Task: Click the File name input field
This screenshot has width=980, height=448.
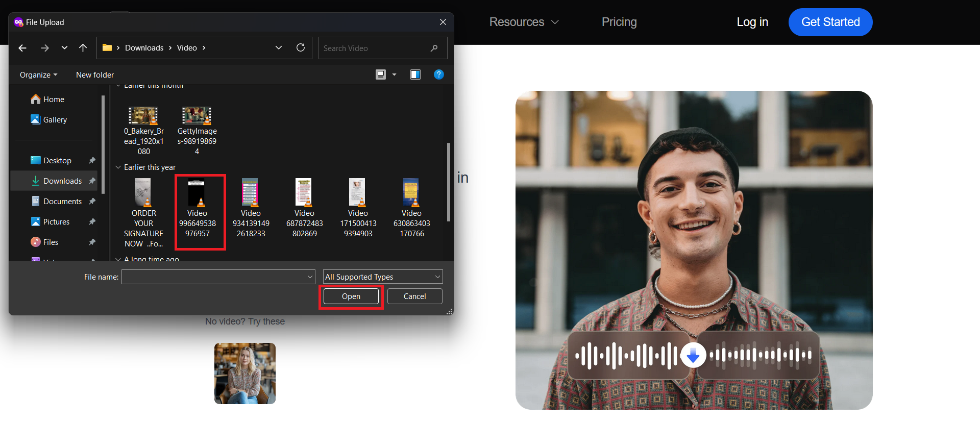Action: coord(214,277)
